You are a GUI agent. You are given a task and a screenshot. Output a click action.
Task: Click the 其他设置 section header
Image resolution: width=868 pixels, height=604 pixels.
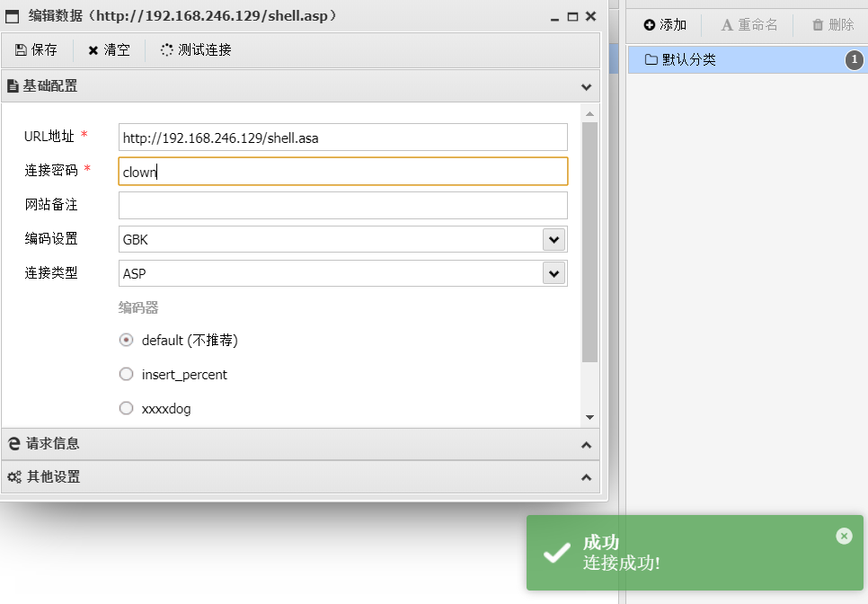tap(301, 476)
